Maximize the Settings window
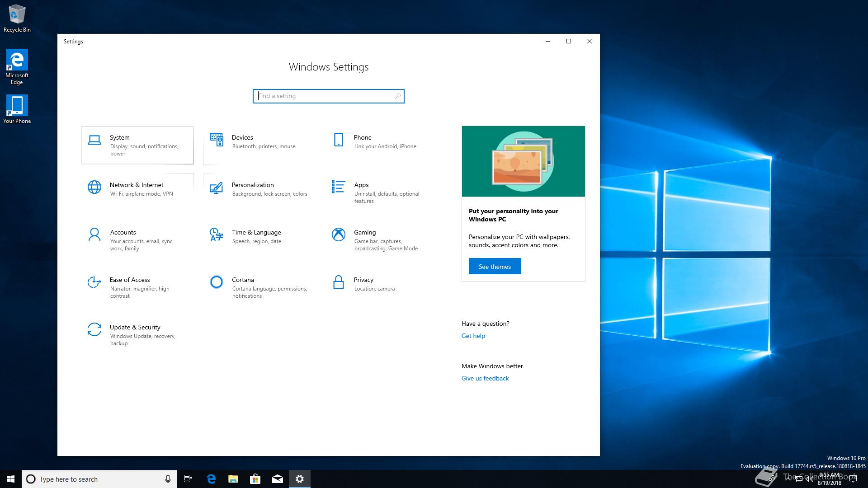The width and height of the screenshot is (868, 488). [569, 41]
